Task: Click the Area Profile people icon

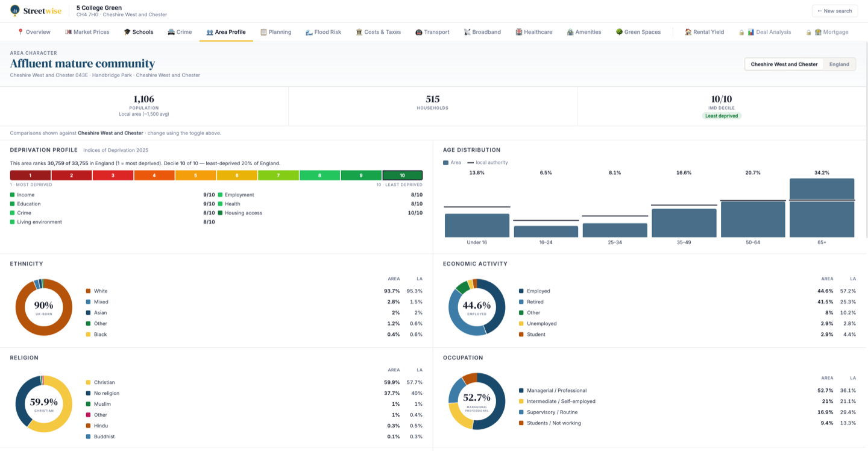Action: [x=210, y=32]
